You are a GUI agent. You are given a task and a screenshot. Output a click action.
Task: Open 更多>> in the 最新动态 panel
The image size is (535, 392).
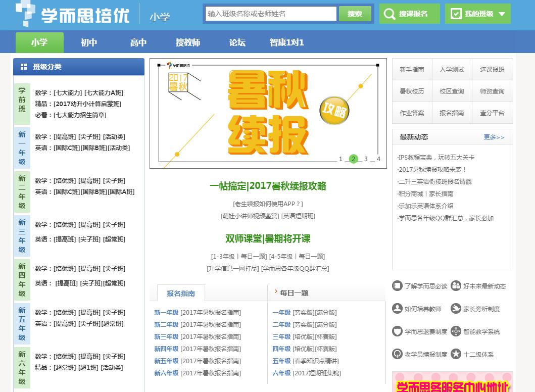494,137
